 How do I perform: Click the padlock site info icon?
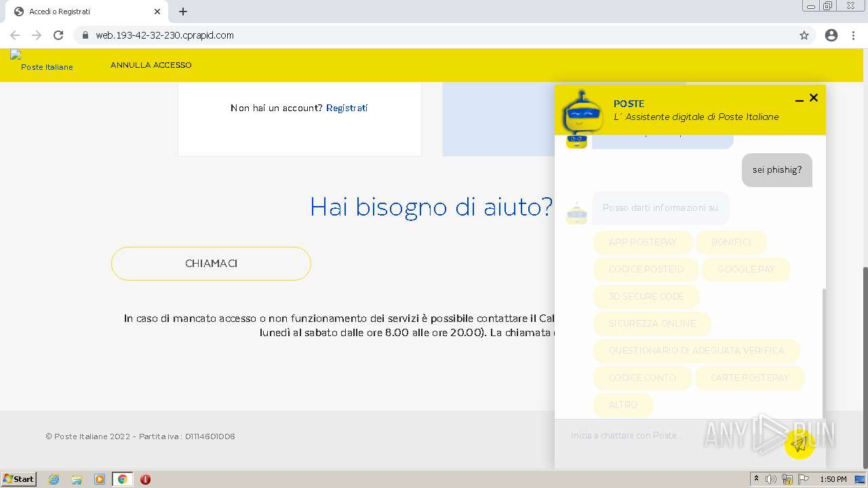pos(85,35)
